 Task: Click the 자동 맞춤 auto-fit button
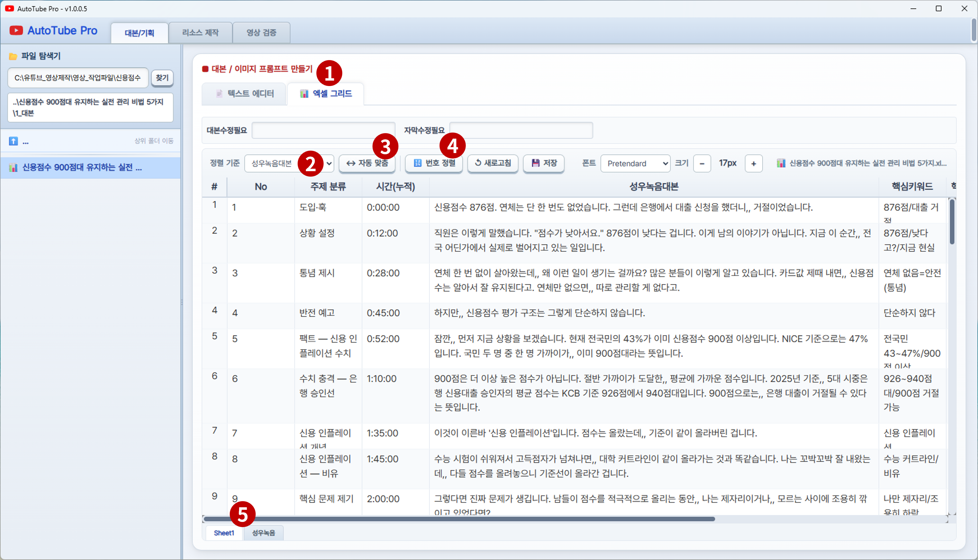click(367, 163)
